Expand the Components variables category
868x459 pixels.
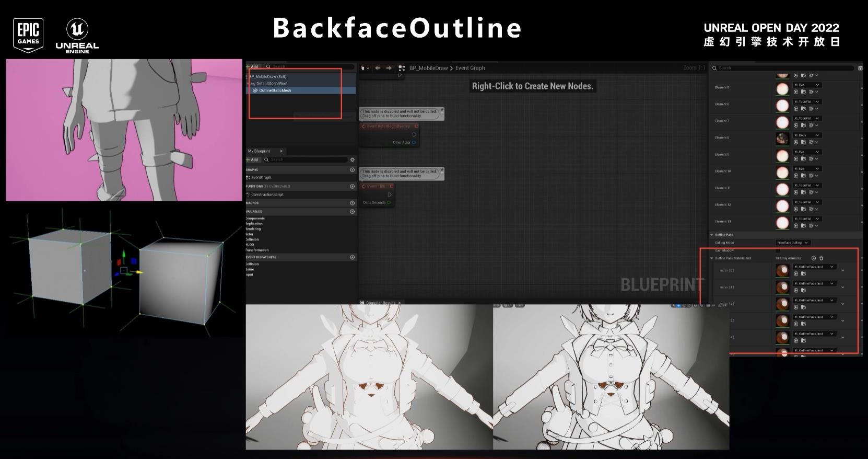click(255, 219)
